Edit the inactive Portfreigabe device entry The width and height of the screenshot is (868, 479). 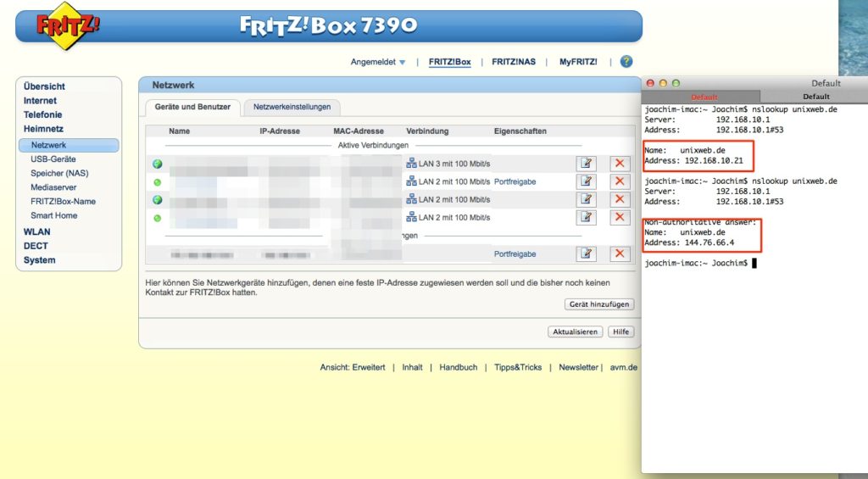pyautogui.click(x=587, y=254)
